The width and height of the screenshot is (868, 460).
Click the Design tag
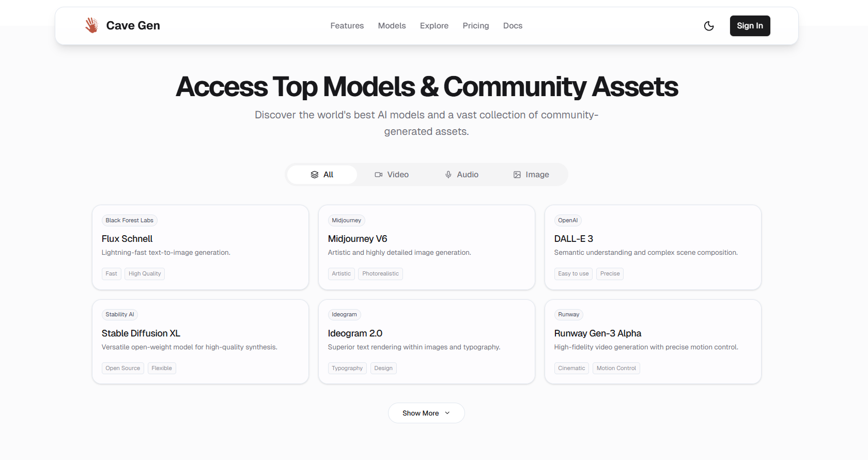point(383,368)
